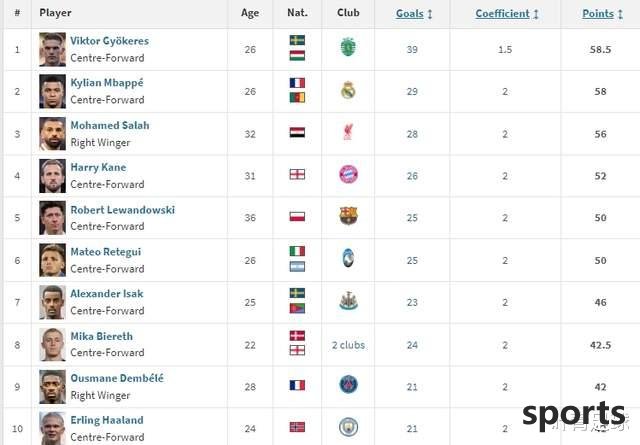Select the Liverpool club crest icon
Screen dimensions: 640x445
pyautogui.click(x=348, y=132)
